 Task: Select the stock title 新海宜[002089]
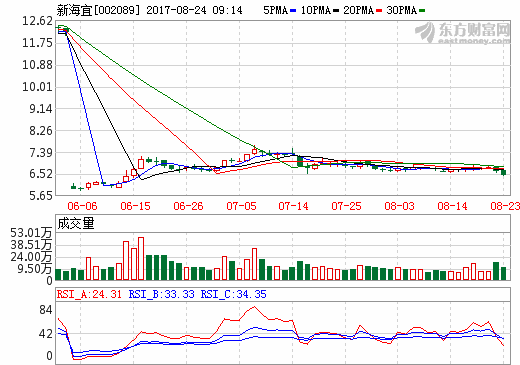click(x=98, y=10)
